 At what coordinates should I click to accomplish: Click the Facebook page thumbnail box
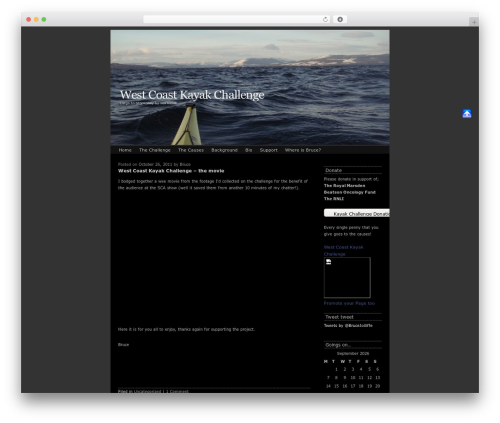(347, 277)
